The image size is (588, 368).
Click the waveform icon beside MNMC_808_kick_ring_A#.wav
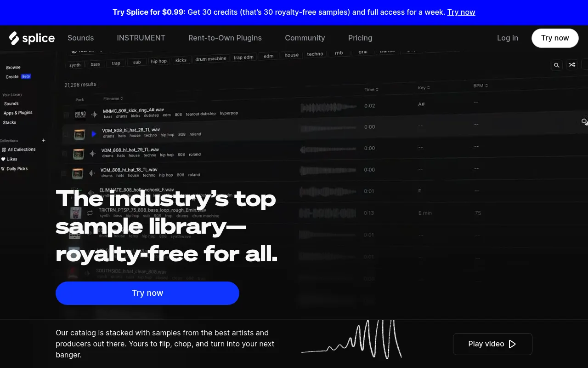94,114
